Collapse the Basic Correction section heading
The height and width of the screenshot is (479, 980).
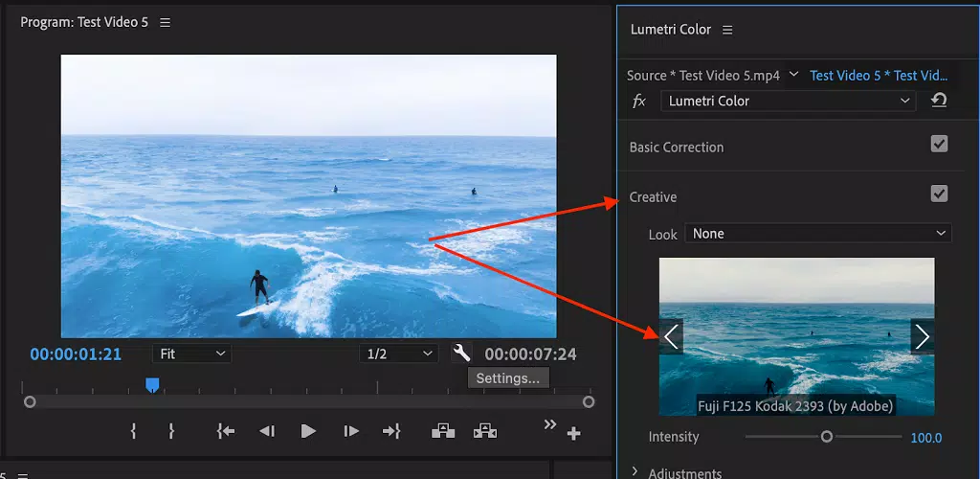(677, 148)
